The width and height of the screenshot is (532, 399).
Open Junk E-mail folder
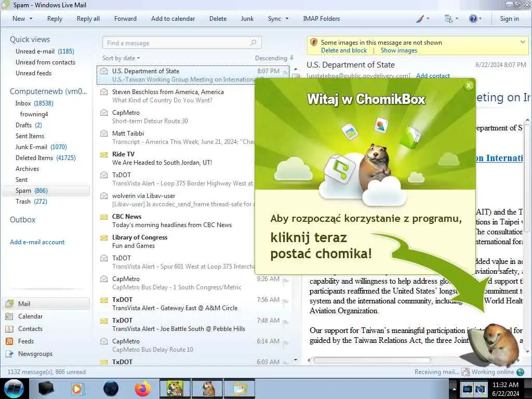(41, 147)
